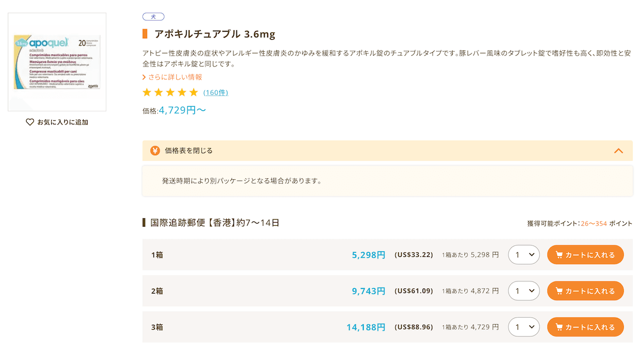Open the quantity dropdown for the 2箱 row
Image resolution: width=644 pixels, height=355 pixels.
(524, 291)
